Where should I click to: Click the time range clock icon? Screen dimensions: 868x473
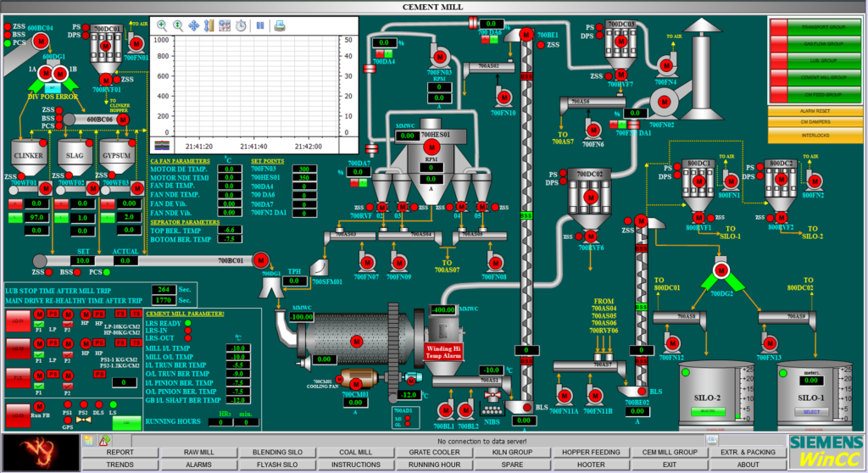[241, 25]
